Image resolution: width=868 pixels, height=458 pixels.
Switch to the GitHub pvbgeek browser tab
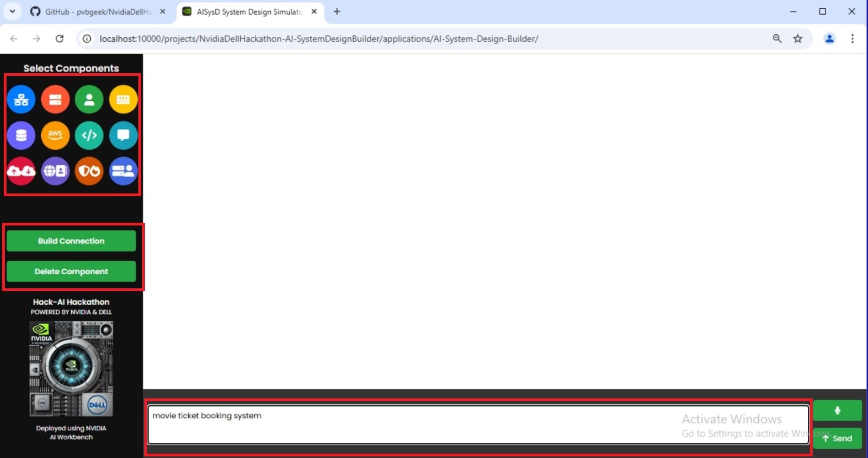tap(98, 11)
